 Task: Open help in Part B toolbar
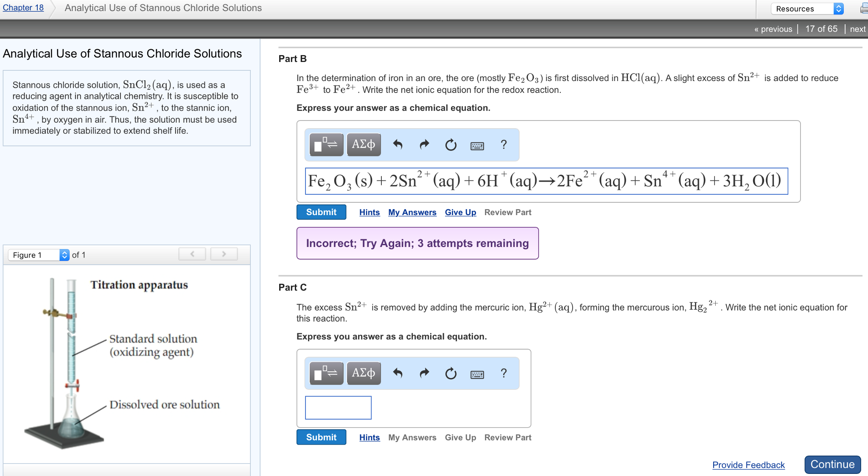pyautogui.click(x=504, y=145)
